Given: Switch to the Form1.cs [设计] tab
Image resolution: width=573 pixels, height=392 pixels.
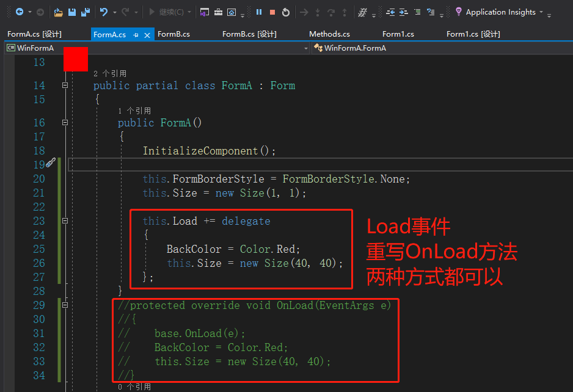Looking at the screenshot, I should pos(473,34).
